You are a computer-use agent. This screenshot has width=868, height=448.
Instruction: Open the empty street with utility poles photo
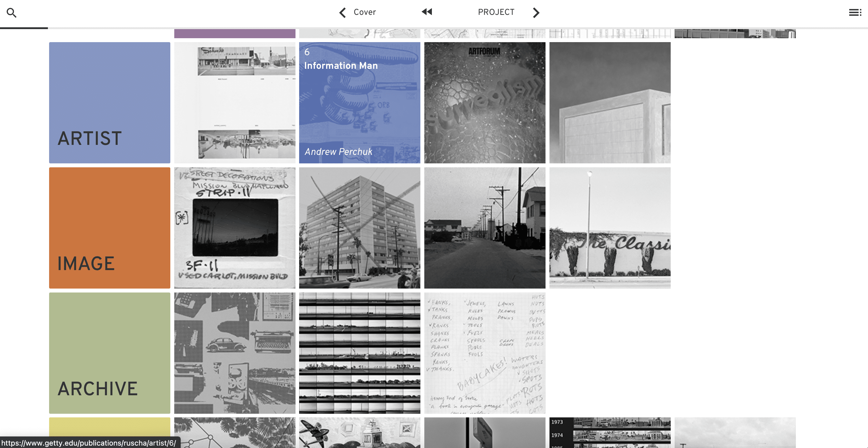pyautogui.click(x=485, y=228)
